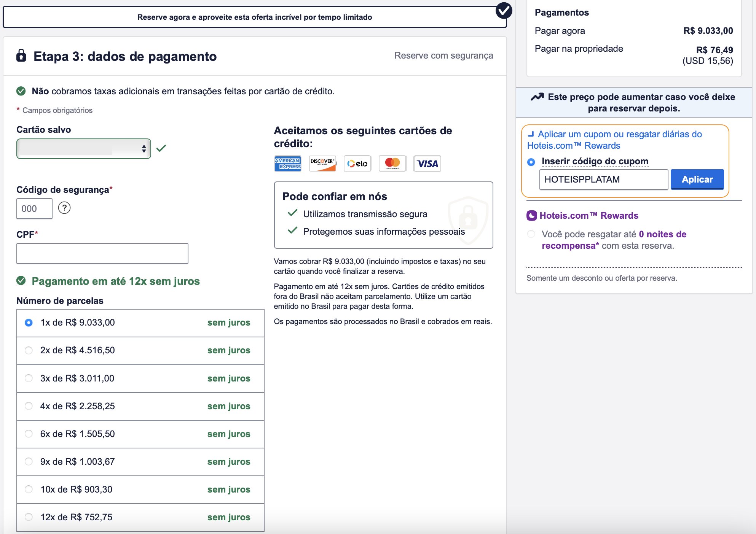
Task: Click the Aplicar coupon button
Action: [697, 179]
